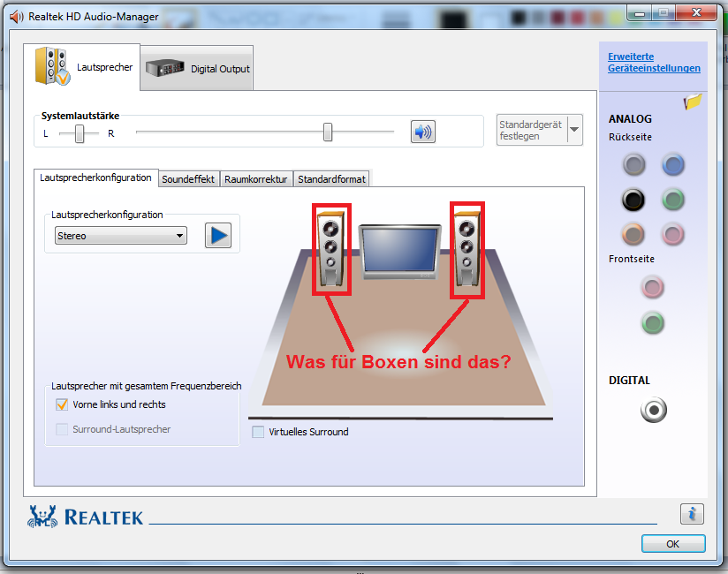This screenshot has width=728, height=574.
Task: Close the Realtek HD Audio-Manager window
Action: [696, 13]
